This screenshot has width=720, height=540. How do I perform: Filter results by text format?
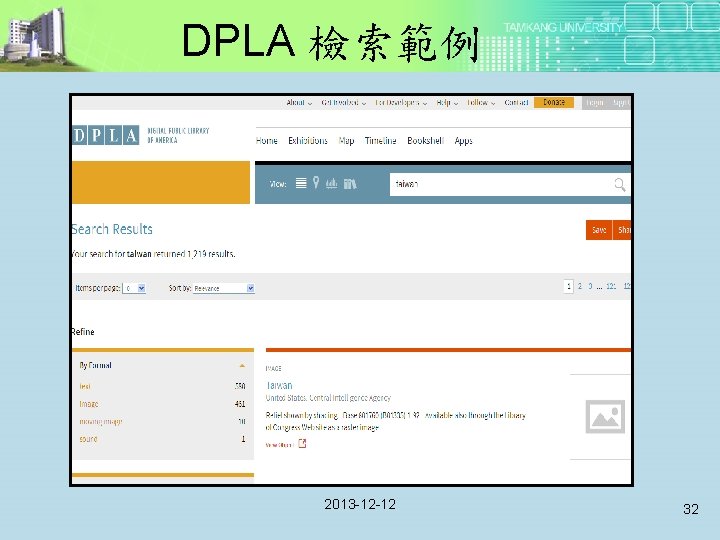[85, 386]
